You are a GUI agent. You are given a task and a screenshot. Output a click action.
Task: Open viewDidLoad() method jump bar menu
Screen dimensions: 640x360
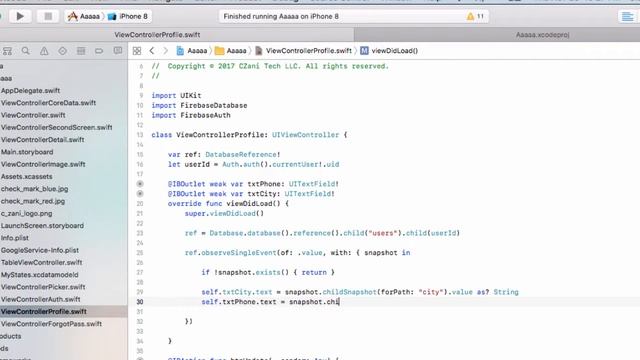389,51
